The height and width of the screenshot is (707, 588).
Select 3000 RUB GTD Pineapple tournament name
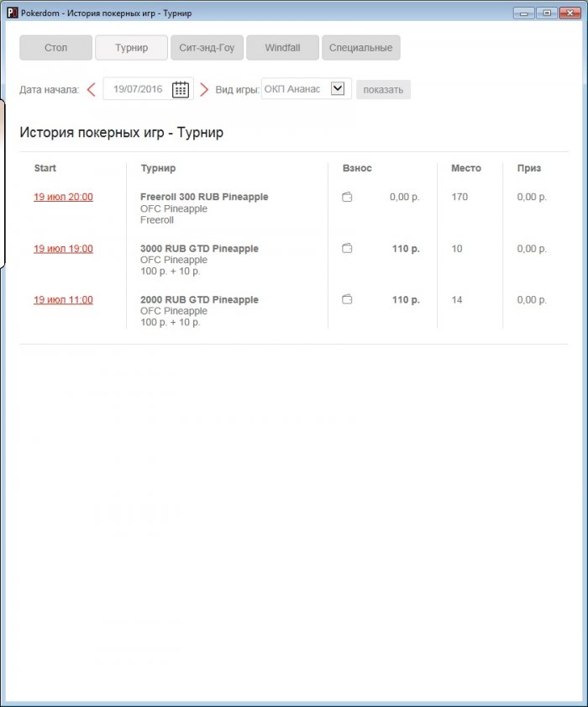(199, 249)
